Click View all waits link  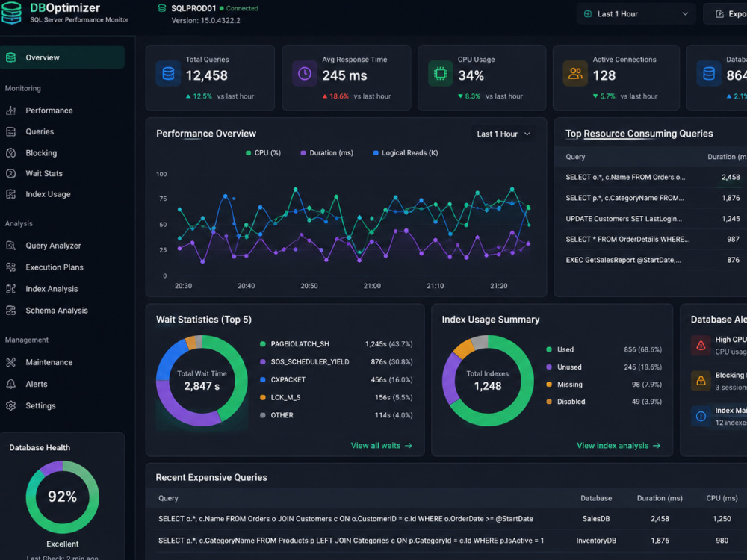[382, 446]
